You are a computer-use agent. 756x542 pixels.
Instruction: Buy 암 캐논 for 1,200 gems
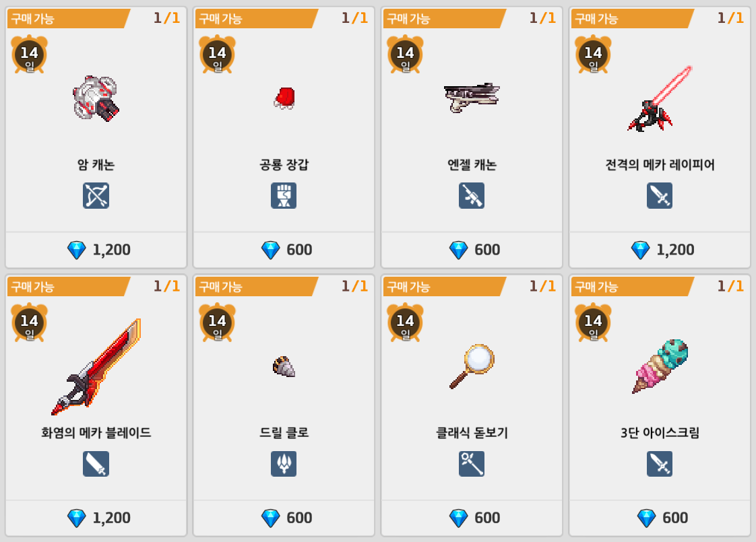[96, 250]
